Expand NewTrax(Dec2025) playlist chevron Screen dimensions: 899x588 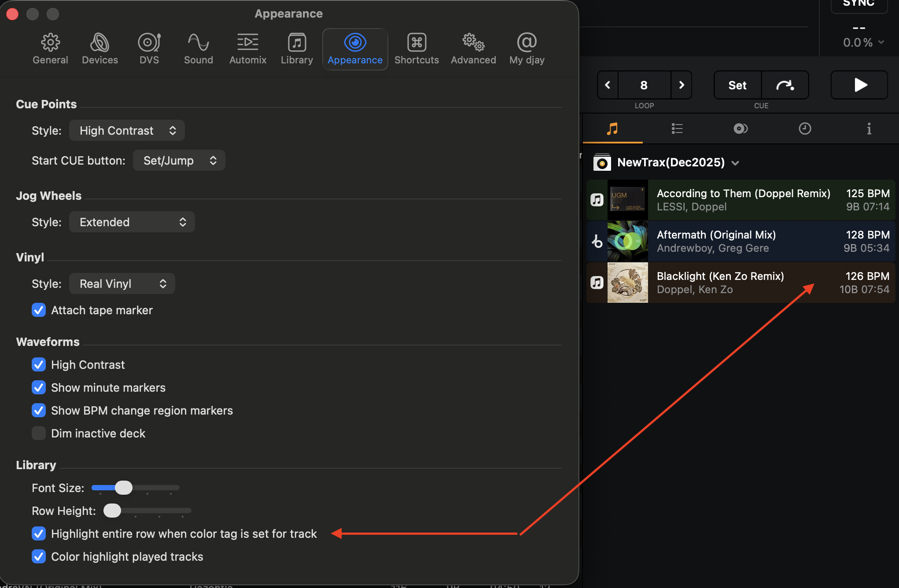(735, 163)
